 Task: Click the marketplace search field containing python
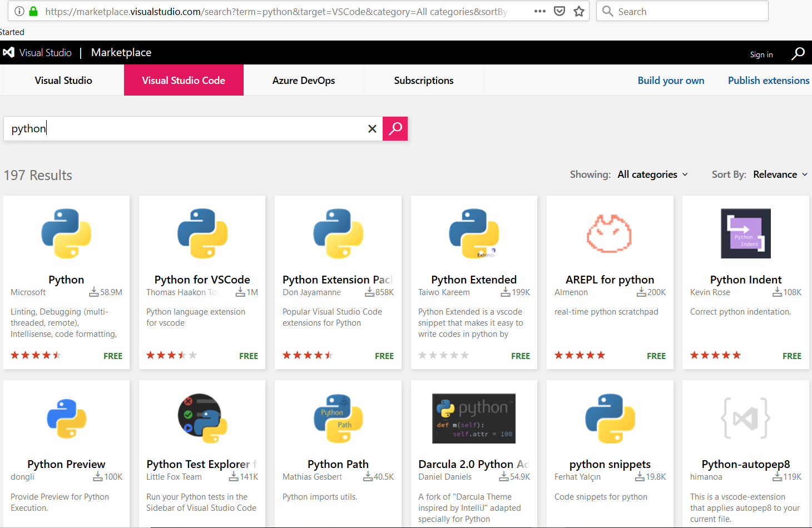[x=193, y=128]
